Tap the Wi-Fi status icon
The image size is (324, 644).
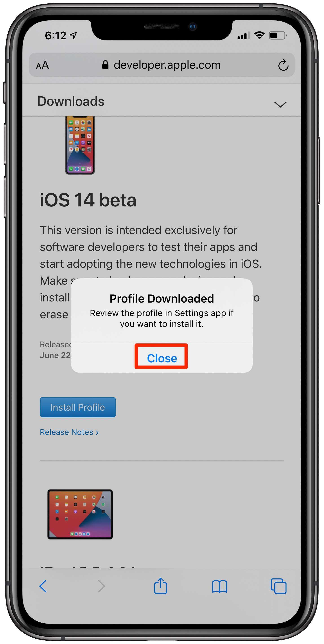click(x=259, y=35)
